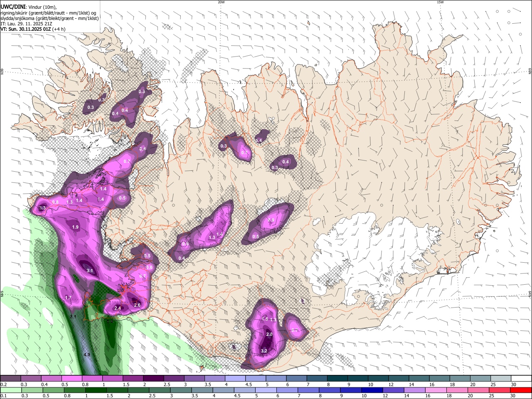Pick the crimson 25 swatch in lower legend row

500,390
